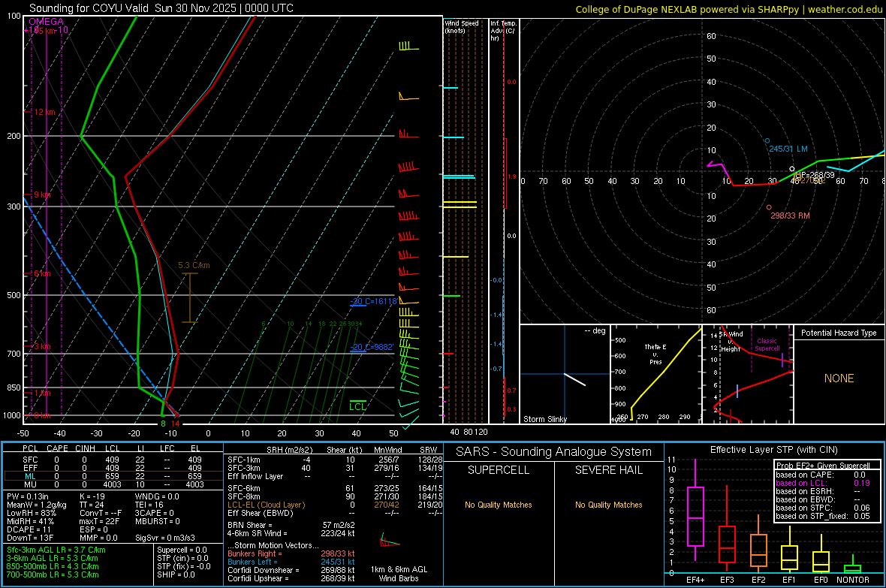The width and height of the screenshot is (886, 588).
Task: Click the 9 km height marker
Action: 42,194
